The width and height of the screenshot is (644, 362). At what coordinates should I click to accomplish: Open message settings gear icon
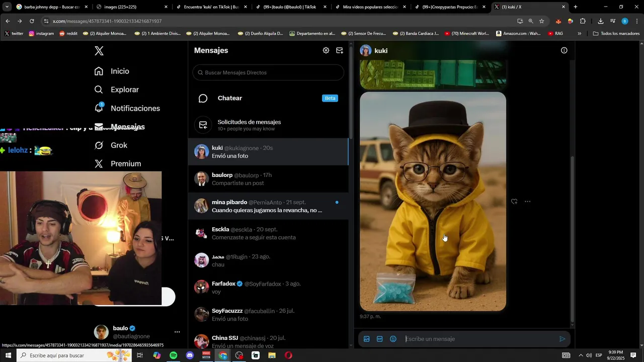326,50
